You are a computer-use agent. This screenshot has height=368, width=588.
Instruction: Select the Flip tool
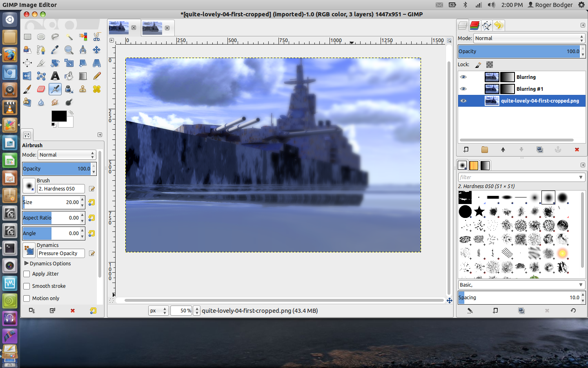point(27,76)
